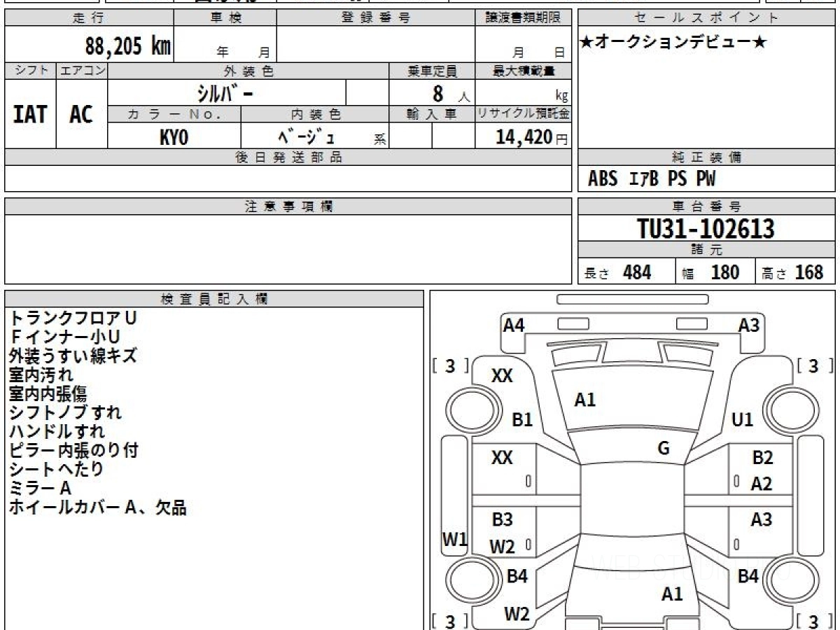The width and height of the screenshot is (840, 630).
Task: Select recycle deposit amount 14,420円
Action: click(532, 137)
